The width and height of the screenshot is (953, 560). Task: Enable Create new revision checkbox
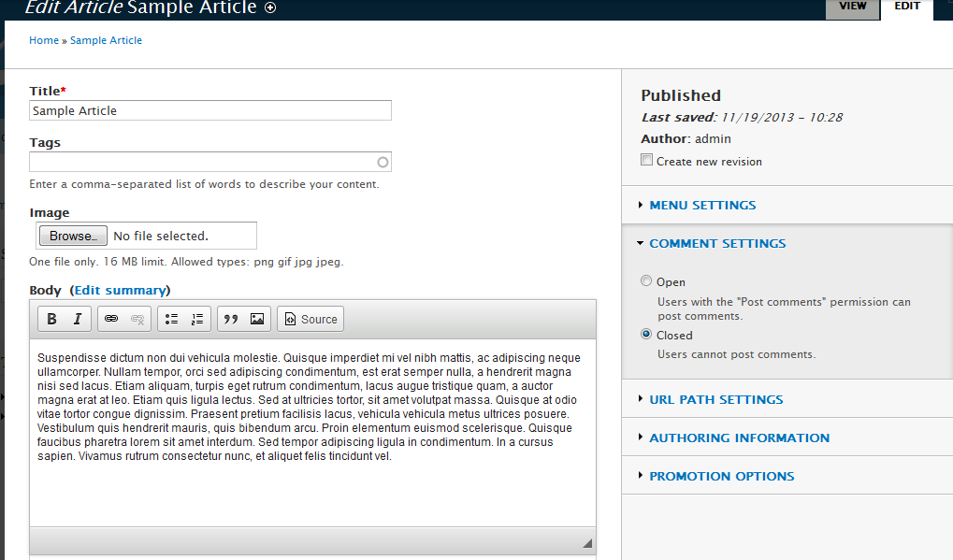coord(647,161)
